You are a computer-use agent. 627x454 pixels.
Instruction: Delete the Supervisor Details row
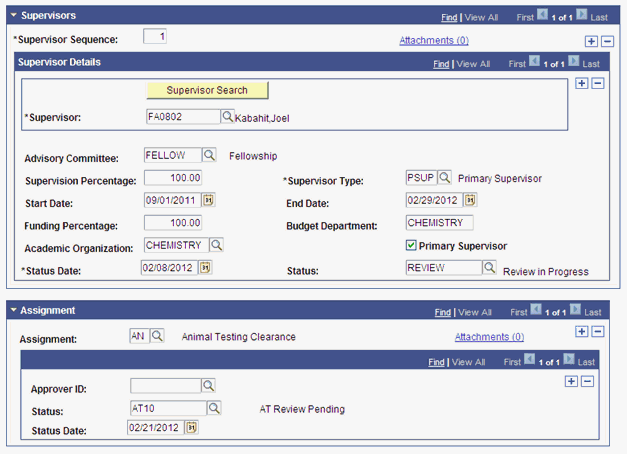pyautogui.click(x=597, y=83)
